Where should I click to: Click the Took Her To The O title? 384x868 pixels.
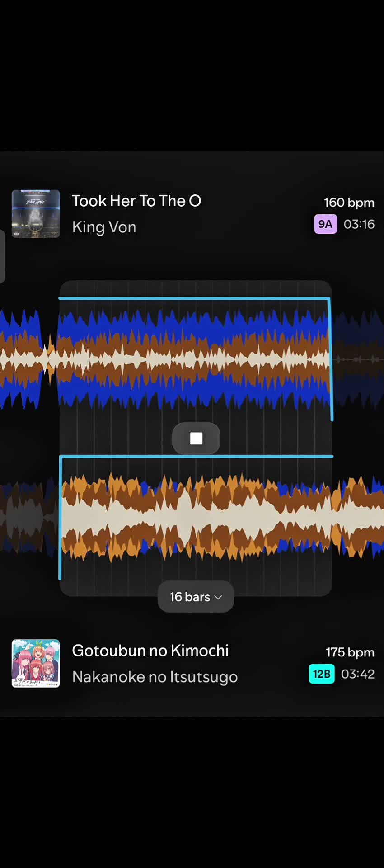tap(136, 201)
